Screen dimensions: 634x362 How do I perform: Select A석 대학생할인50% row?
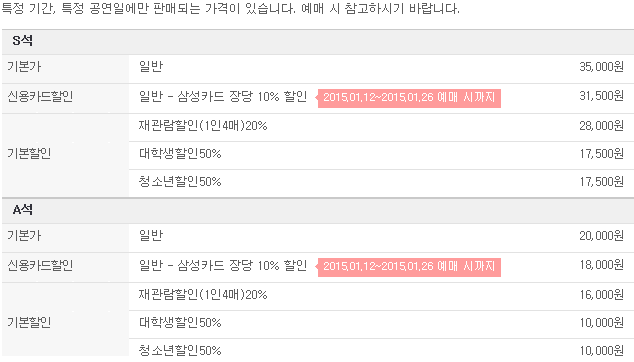tap(381, 324)
